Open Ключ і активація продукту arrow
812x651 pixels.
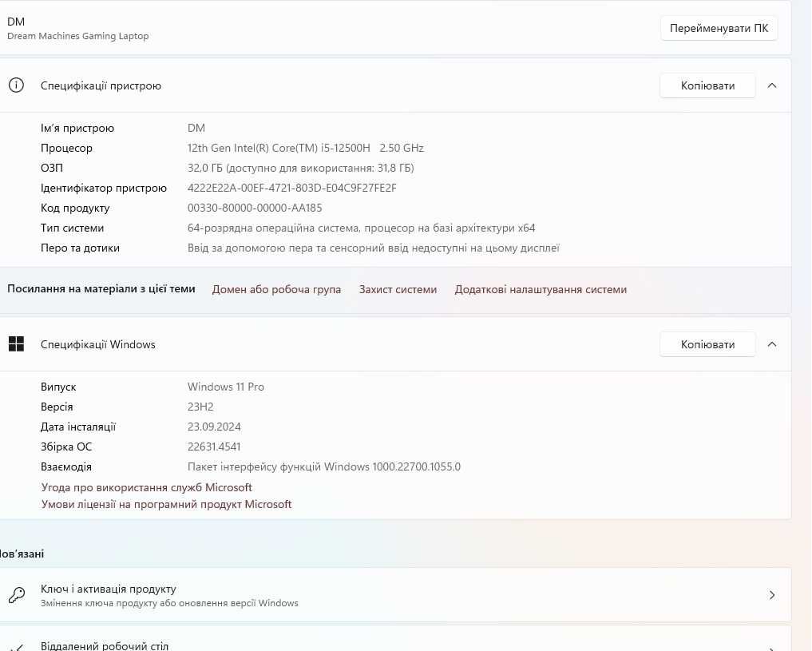(771, 595)
